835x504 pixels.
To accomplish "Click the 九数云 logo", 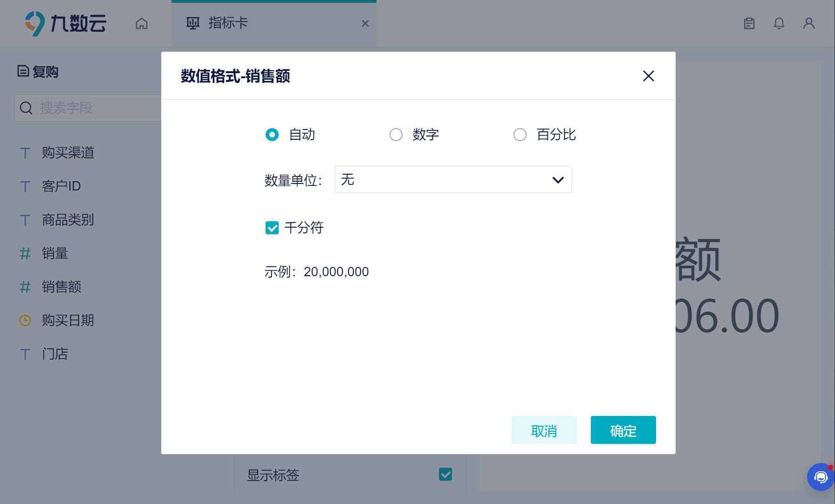I will [x=66, y=23].
